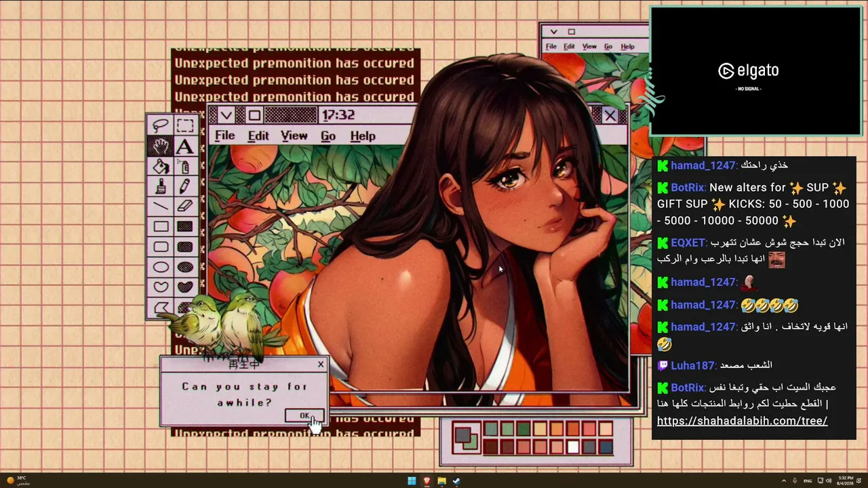
Task: Open the File menu in the 17:32 window
Action: 224,136
